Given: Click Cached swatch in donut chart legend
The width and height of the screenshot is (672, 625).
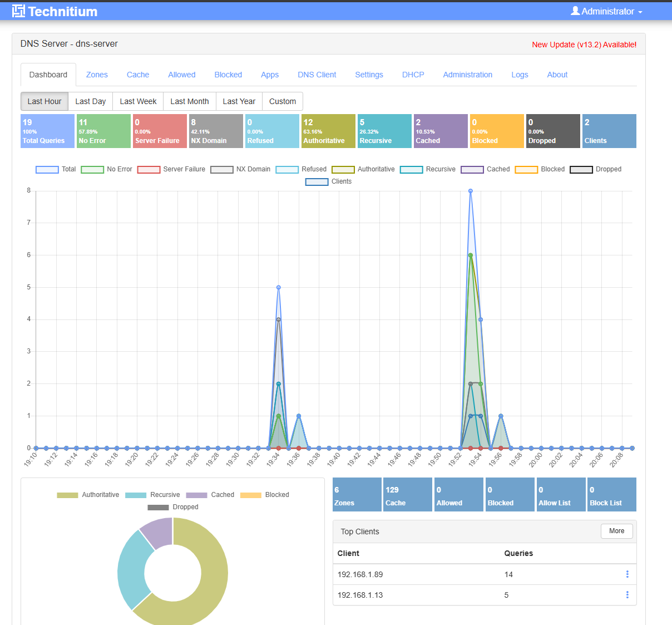Looking at the screenshot, I should pos(196,495).
